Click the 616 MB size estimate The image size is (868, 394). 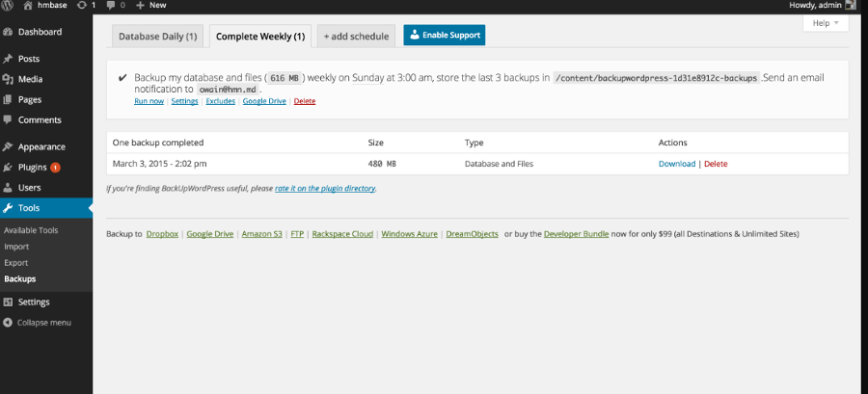tap(285, 78)
